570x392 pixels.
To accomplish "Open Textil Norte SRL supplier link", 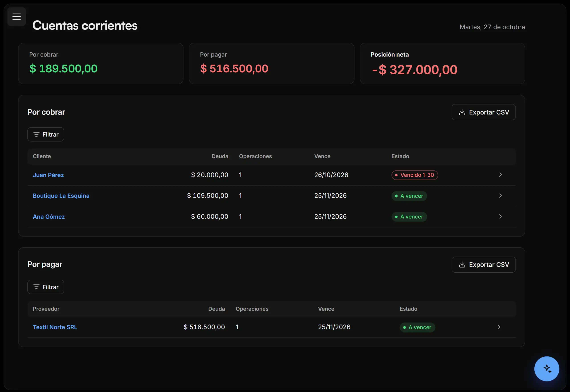I will pyautogui.click(x=55, y=327).
